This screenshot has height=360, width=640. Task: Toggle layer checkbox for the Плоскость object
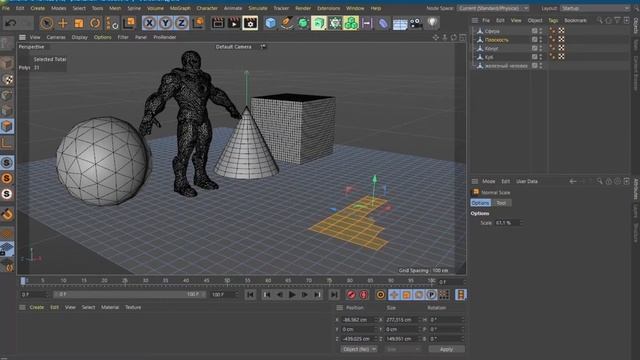pyautogui.click(x=534, y=39)
